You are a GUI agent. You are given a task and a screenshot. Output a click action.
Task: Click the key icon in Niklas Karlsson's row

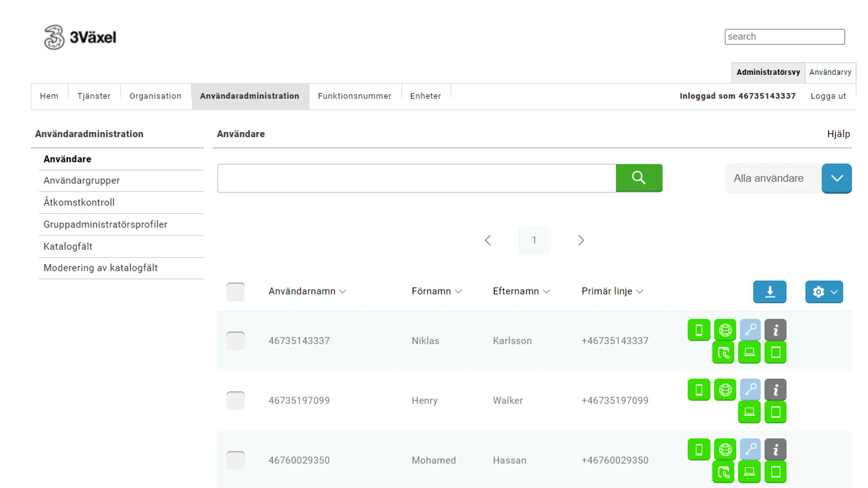coord(750,330)
